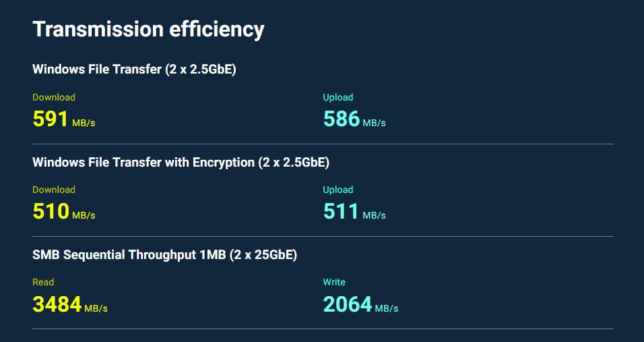Image resolution: width=644 pixels, height=342 pixels.
Task: Click the MB/s unit beside 2064
Action: click(x=387, y=308)
